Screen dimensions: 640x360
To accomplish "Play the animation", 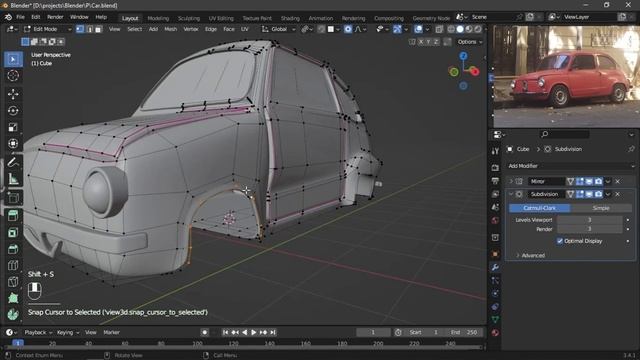I will point(253,332).
